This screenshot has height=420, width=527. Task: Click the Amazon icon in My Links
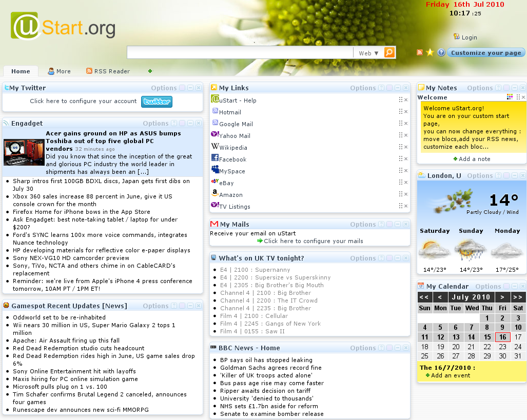(215, 193)
